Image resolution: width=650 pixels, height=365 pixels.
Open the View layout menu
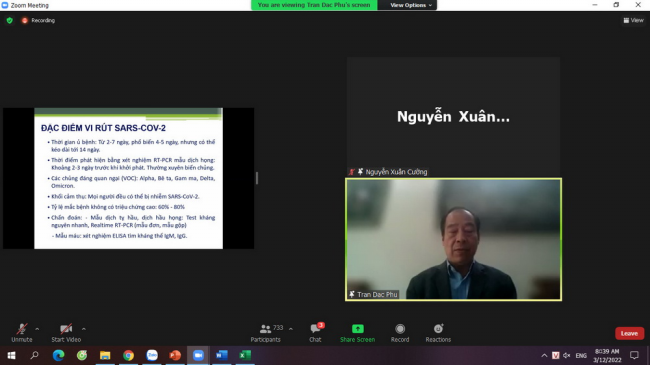click(x=633, y=20)
